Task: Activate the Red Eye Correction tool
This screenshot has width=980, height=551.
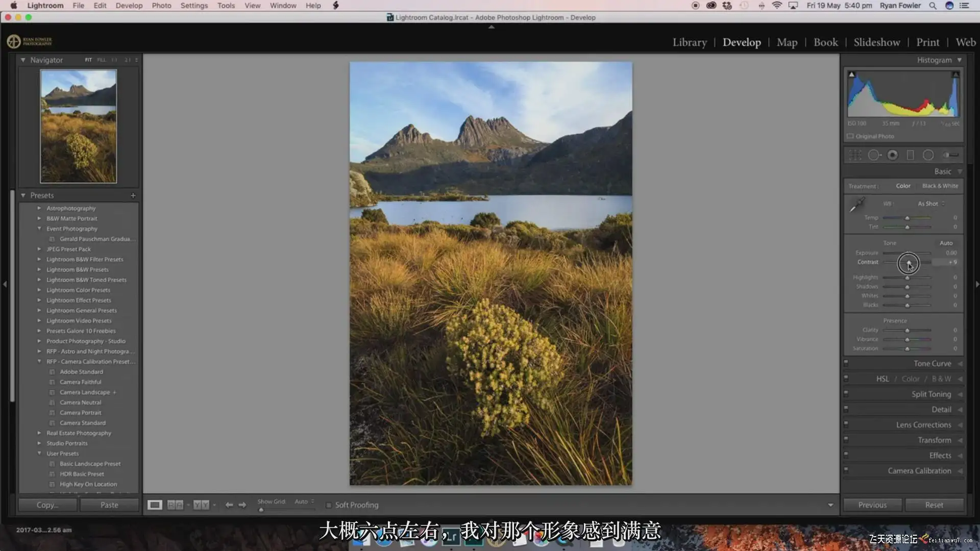Action: point(892,155)
